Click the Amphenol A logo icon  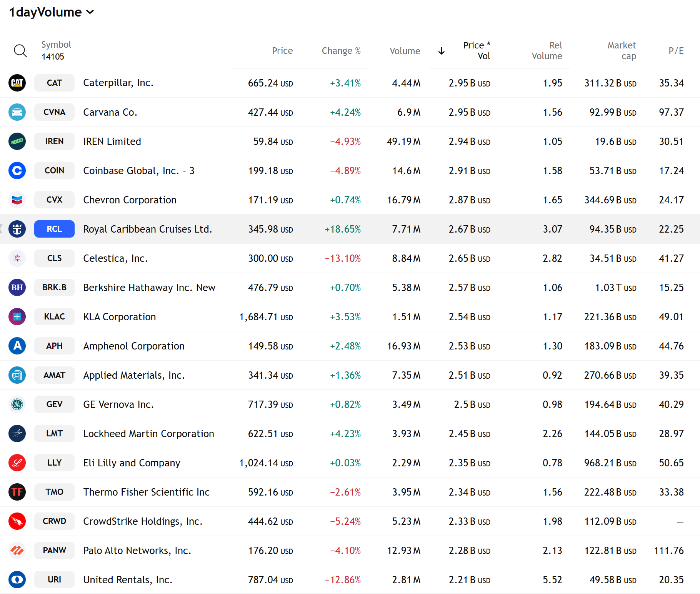tap(17, 346)
